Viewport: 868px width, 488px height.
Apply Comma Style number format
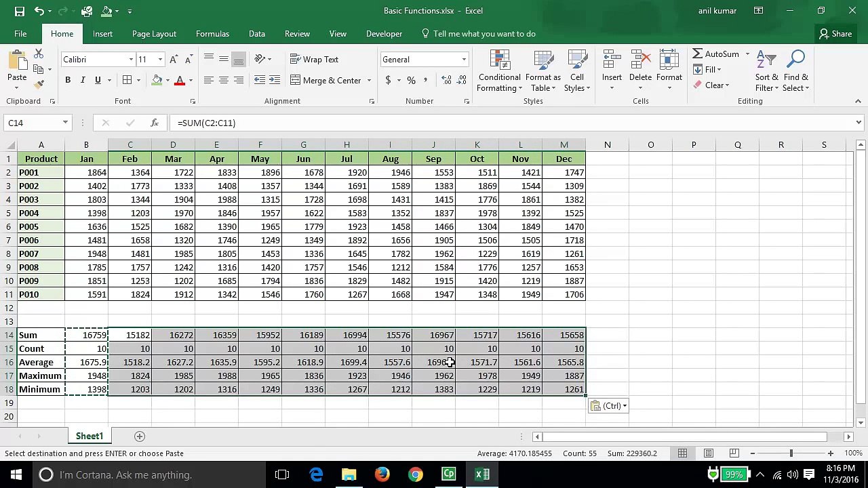coord(426,80)
